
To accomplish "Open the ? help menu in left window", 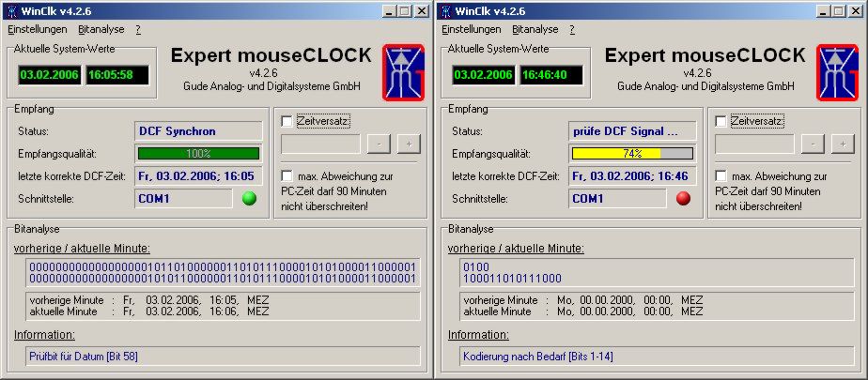I will click(138, 29).
